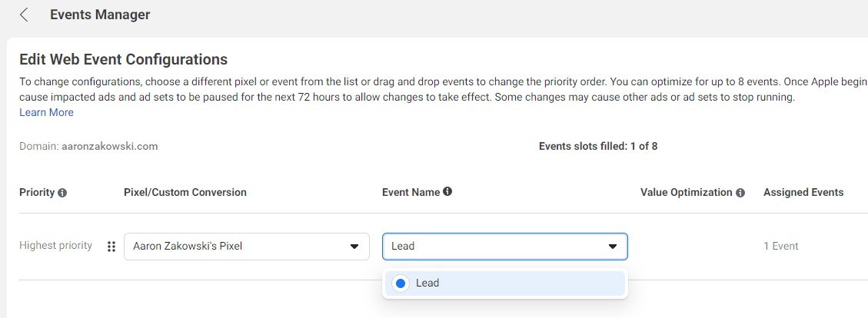Viewport: 868px width, 318px height.
Task: Click the Events slots filled counter
Action: tap(597, 146)
